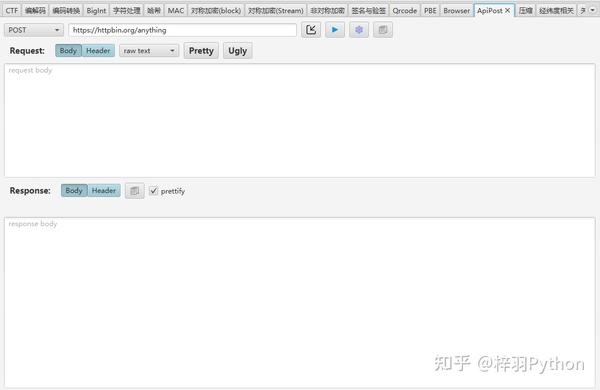This screenshot has width=600, height=390.
Task: Open the 非对称加密 tab
Action: (328, 11)
